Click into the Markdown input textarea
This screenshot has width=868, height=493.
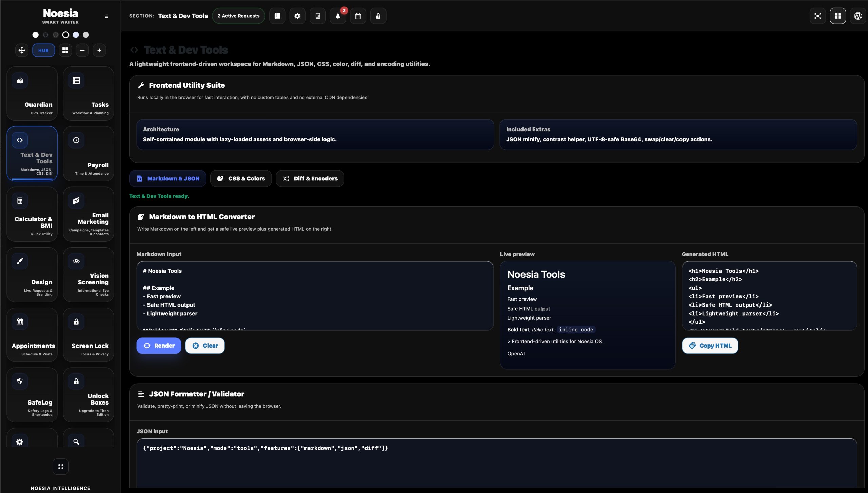315,296
